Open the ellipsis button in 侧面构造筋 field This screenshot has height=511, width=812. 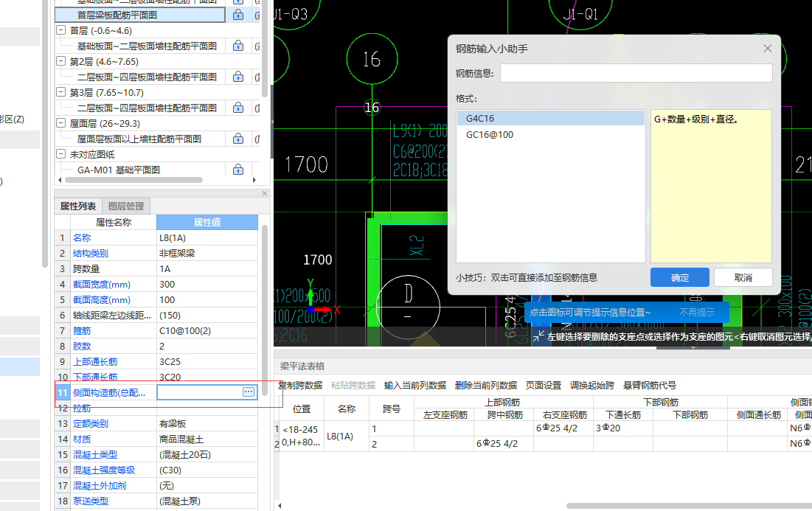tap(249, 392)
